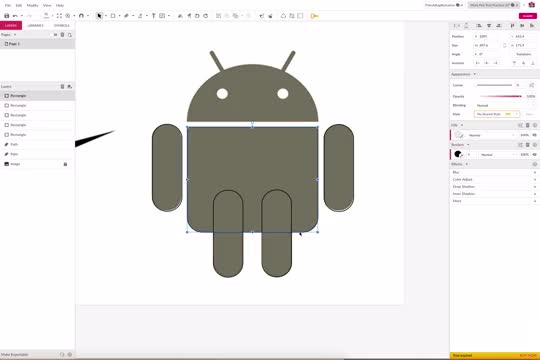Open the Help menu
The width and height of the screenshot is (540, 360).
[60, 6]
